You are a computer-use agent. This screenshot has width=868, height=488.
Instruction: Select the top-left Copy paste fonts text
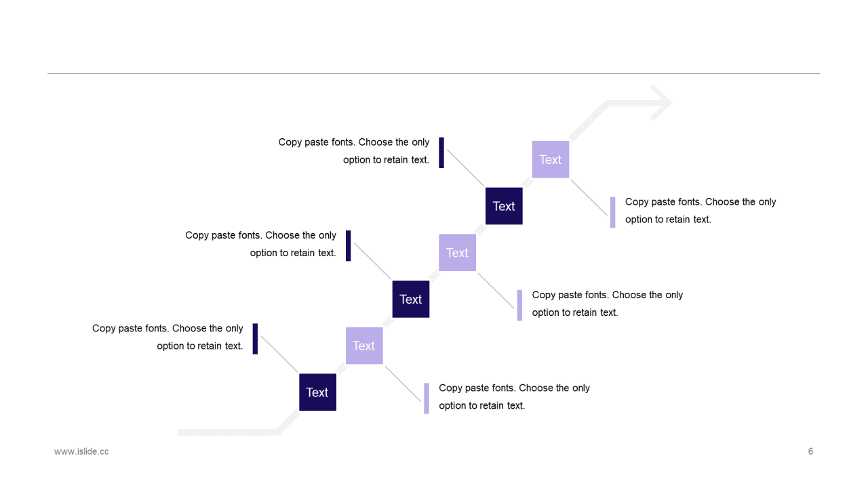(354, 151)
